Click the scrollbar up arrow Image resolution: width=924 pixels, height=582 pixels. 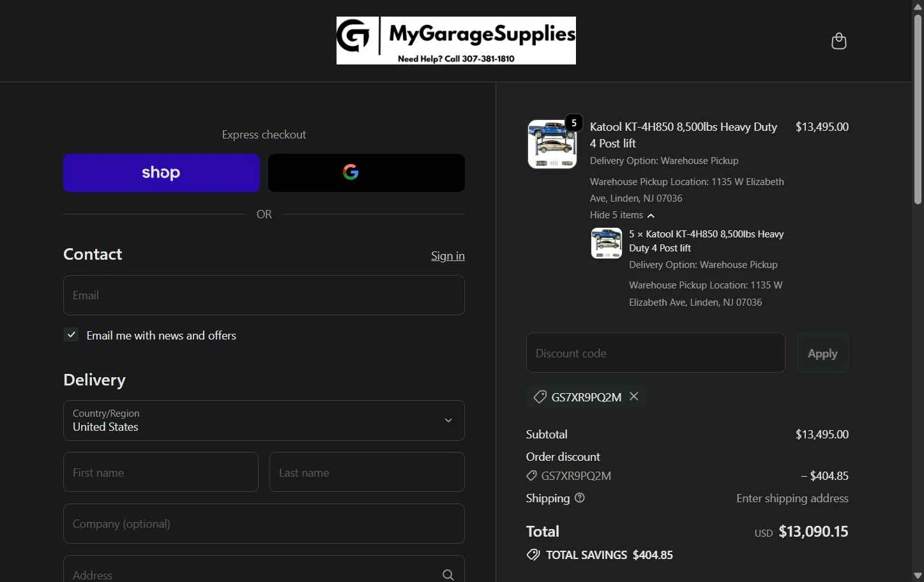coord(918,6)
